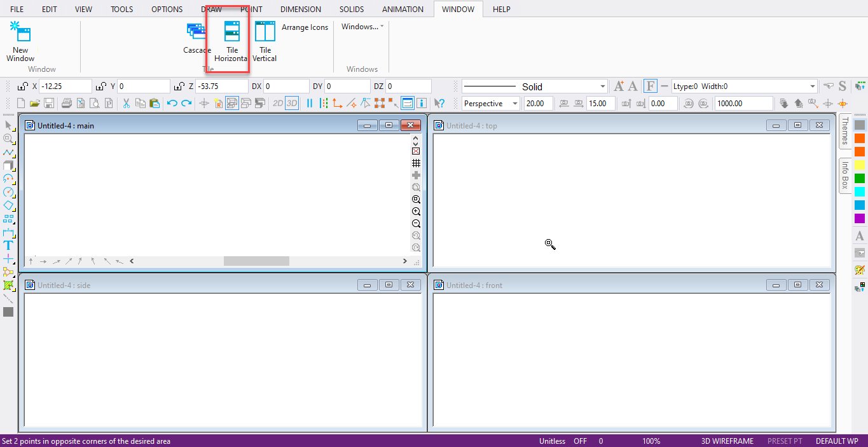Toggle the F font fill button
This screenshot has height=447, width=868.
(651, 86)
